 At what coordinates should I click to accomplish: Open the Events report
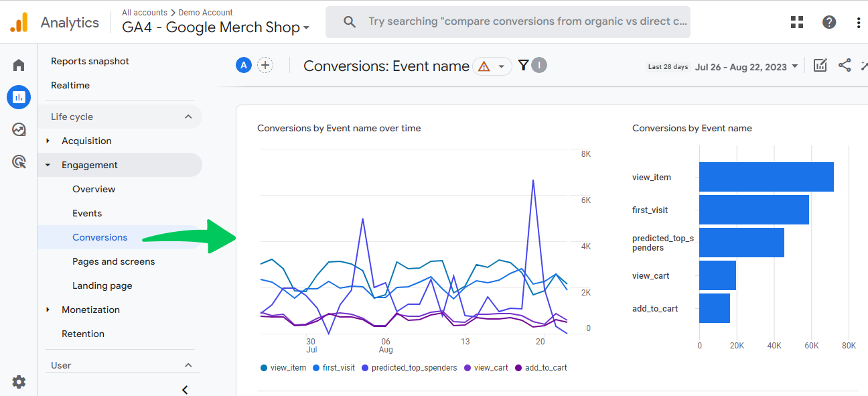pos(87,213)
